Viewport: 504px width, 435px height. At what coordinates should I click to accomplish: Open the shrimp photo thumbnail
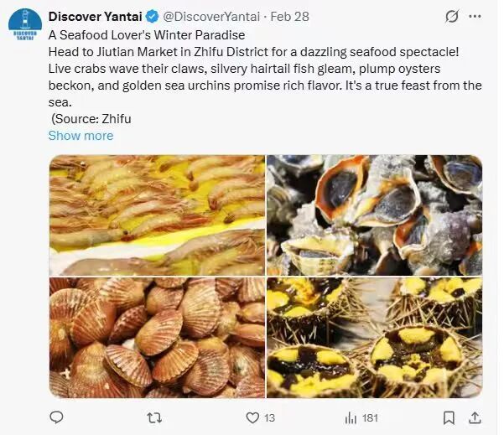pyautogui.click(x=157, y=215)
